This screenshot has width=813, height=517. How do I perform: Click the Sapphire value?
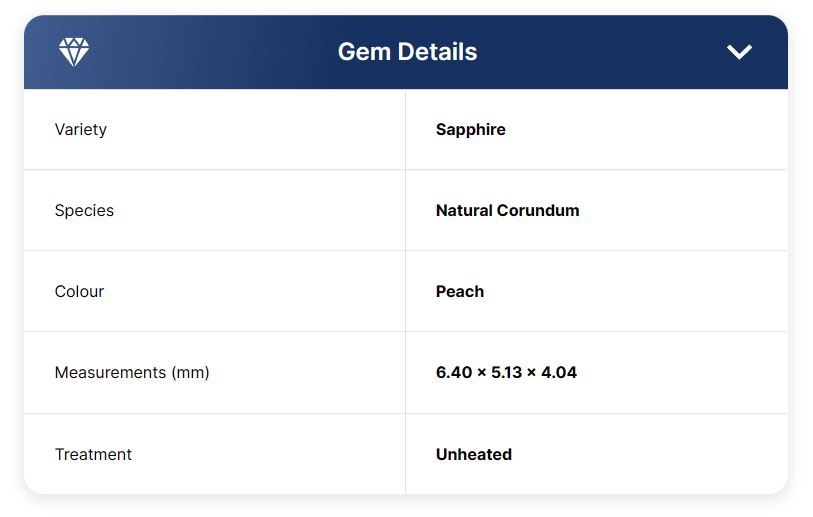(x=471, y=130)
